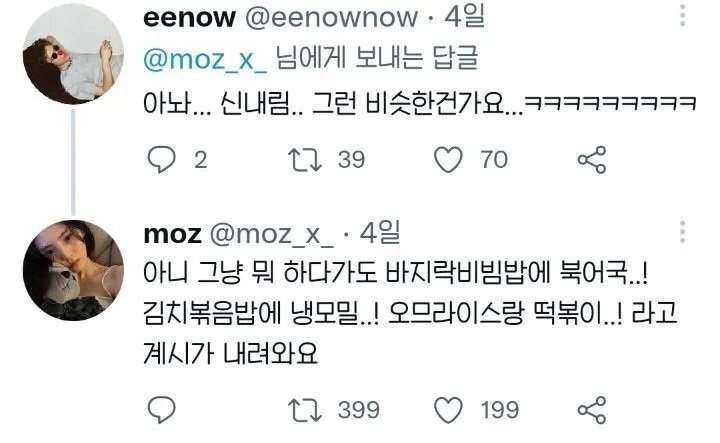Screen dimensions: 720x443
Task: Share moz's tweet using share icon
Action: coord(592,409)
